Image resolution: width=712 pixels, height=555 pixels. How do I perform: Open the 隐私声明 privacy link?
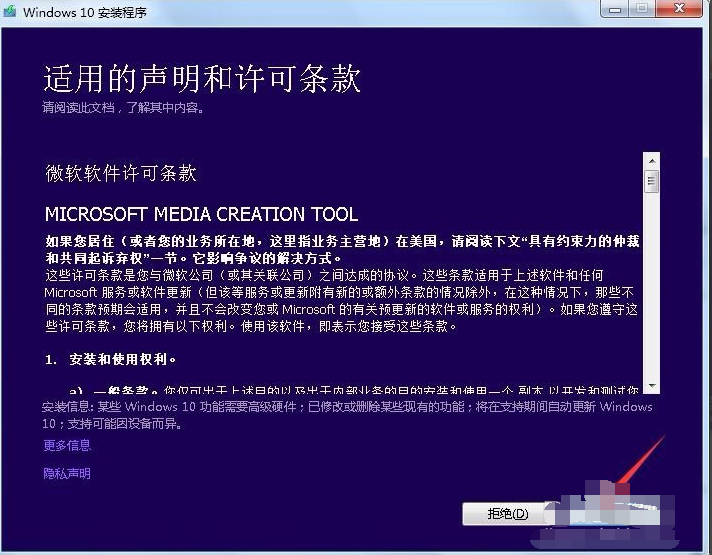coord(67,474)
